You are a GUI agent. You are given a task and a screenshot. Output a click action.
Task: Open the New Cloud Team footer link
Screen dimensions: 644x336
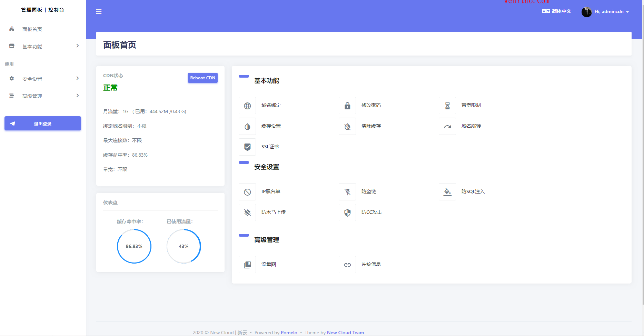coord(345,333)
